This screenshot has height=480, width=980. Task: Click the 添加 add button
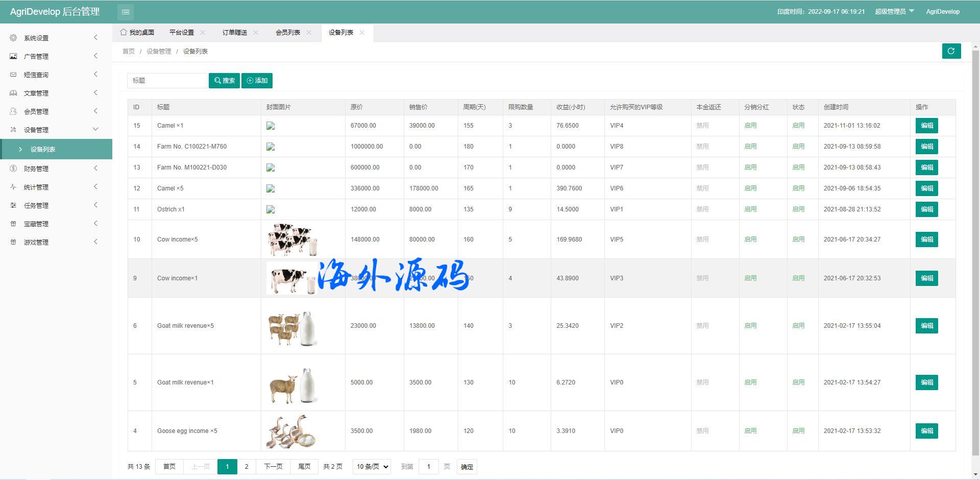pyautogui.click(x=257, y=81)
